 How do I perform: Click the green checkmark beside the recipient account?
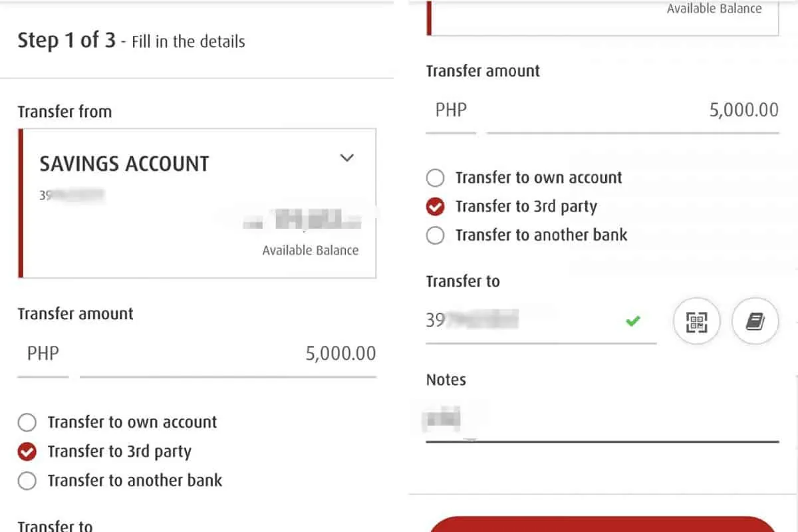click(632, 322)
